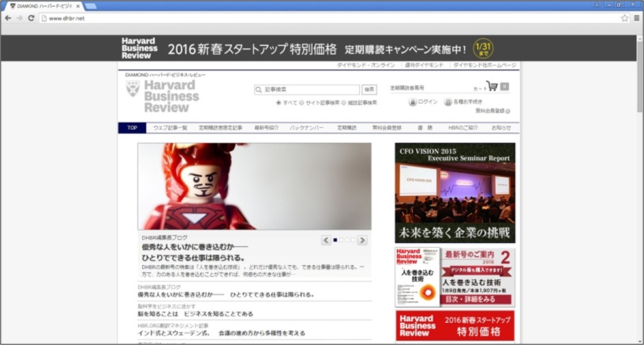Screen dimensions: 644x345
Task: Open the list item 優秀な人をいかに巻き込むか ひとりで
Action: pos(226,295)
